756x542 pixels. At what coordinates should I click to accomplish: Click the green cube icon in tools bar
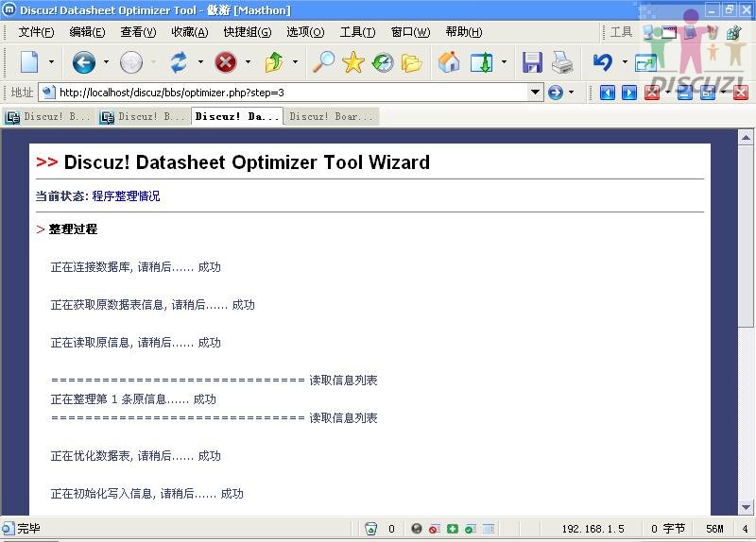coord(734,32)
